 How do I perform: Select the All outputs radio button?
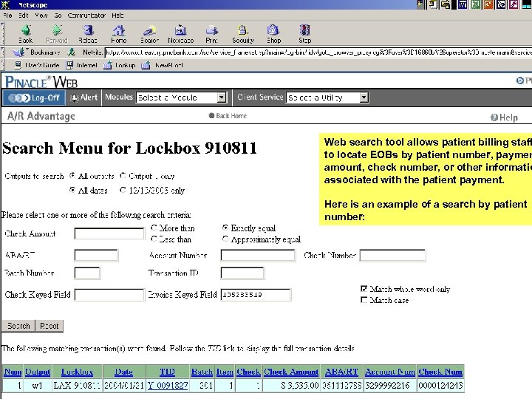[72, 175]
